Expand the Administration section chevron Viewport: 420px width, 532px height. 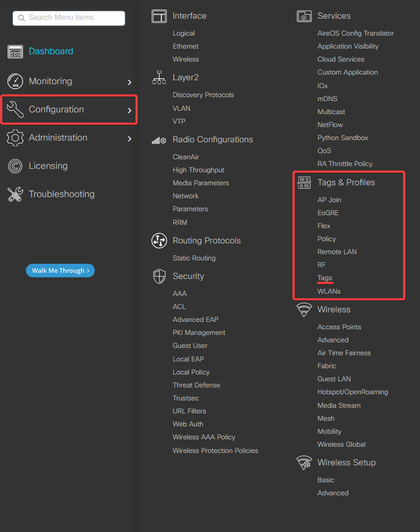[130, 138]
